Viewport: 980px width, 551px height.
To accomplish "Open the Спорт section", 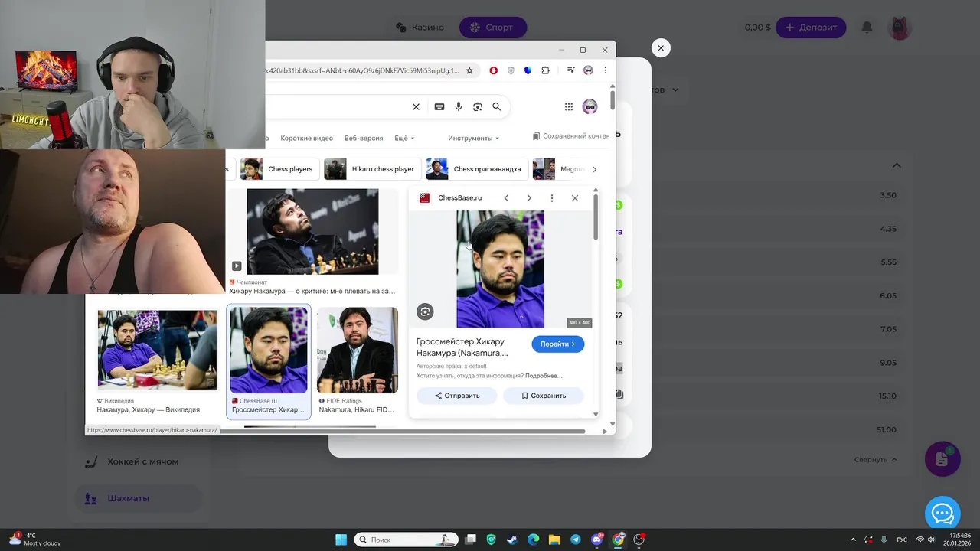I will coord(493,28).
